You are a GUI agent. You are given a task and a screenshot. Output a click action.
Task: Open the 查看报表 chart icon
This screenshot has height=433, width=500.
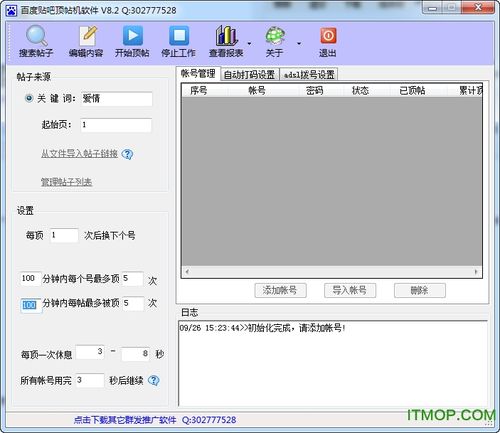(x=226, y=35)
